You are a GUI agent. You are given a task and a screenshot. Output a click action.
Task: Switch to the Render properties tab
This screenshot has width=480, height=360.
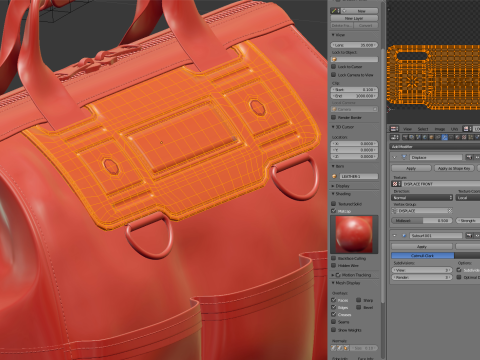pyautogui.click(x=405, y=137)
